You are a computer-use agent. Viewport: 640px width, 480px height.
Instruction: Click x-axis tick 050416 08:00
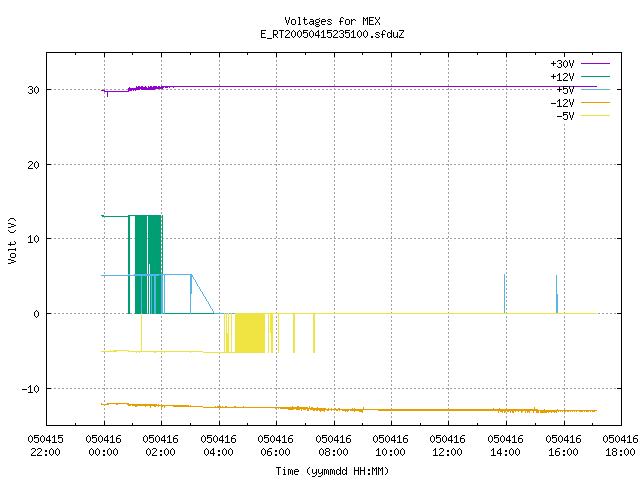pyautogui.click(x=333, y=446)
